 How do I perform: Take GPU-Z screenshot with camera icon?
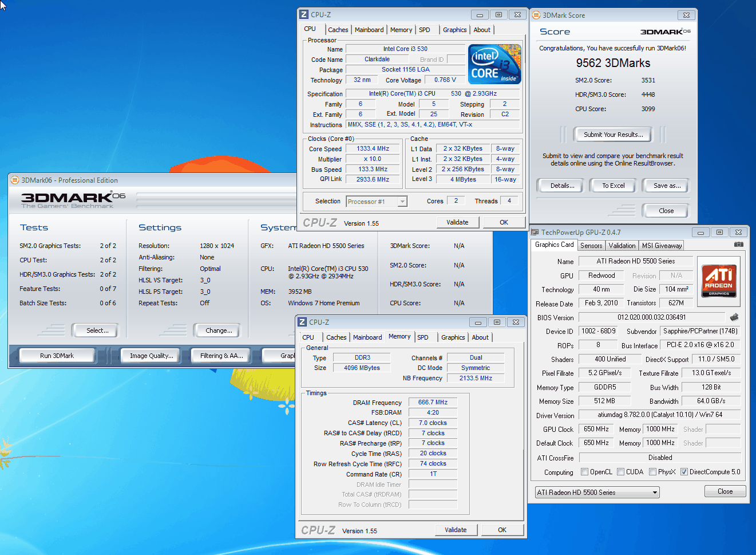[739, 245]
